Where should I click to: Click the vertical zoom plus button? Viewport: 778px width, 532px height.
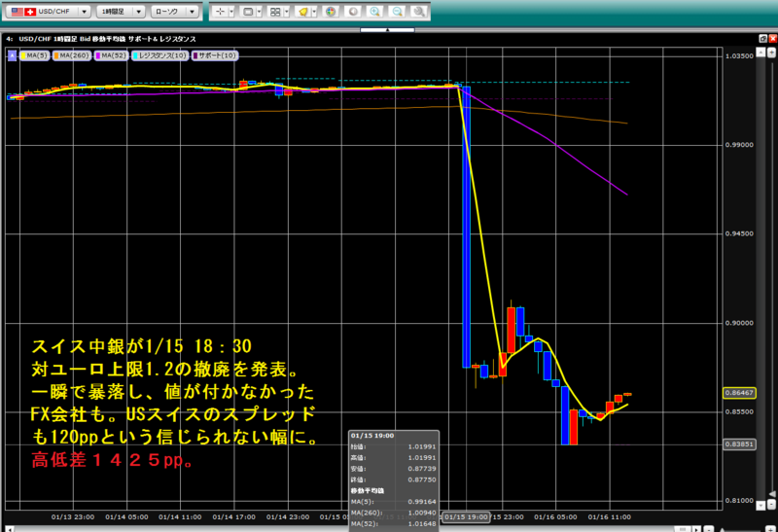click(771, 53)
